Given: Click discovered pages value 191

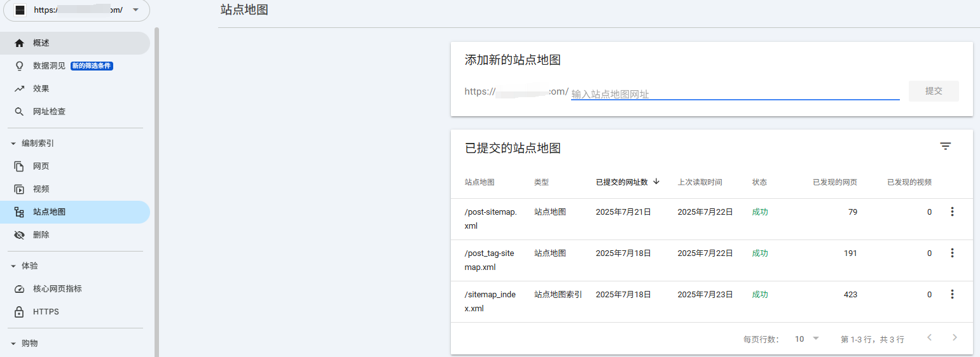Looking at the screenshot, I should coord(850,253).
